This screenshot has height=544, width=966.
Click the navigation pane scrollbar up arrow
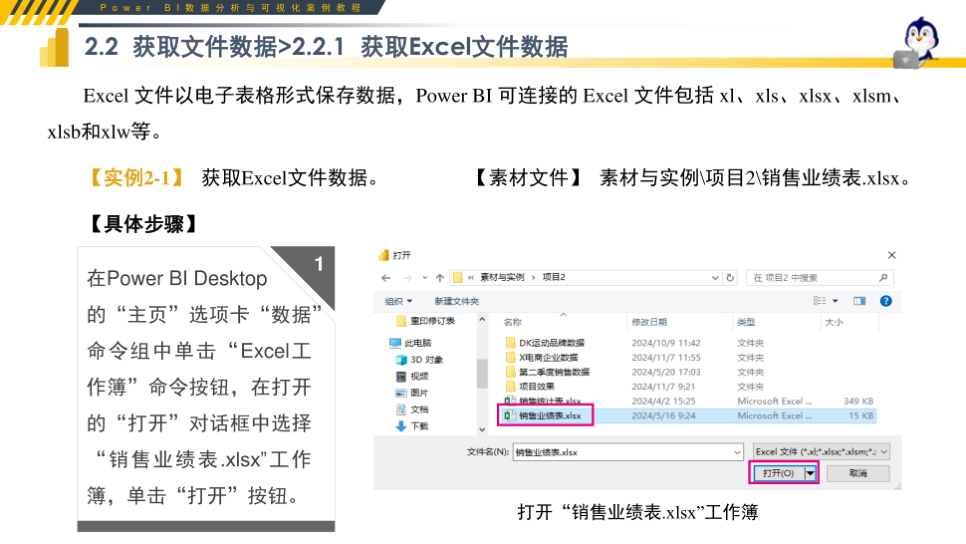pyautogui.click(x=482, y=320)
